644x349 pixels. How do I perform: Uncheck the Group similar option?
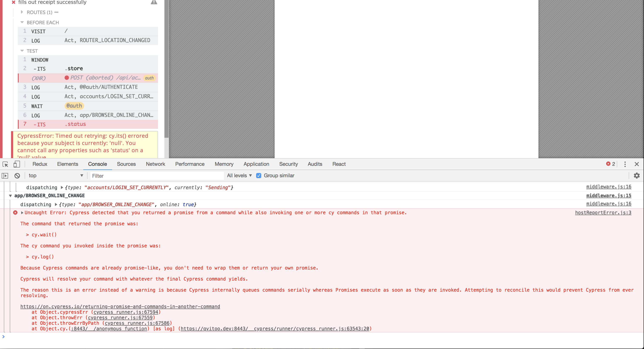click(x=258, y=175)
